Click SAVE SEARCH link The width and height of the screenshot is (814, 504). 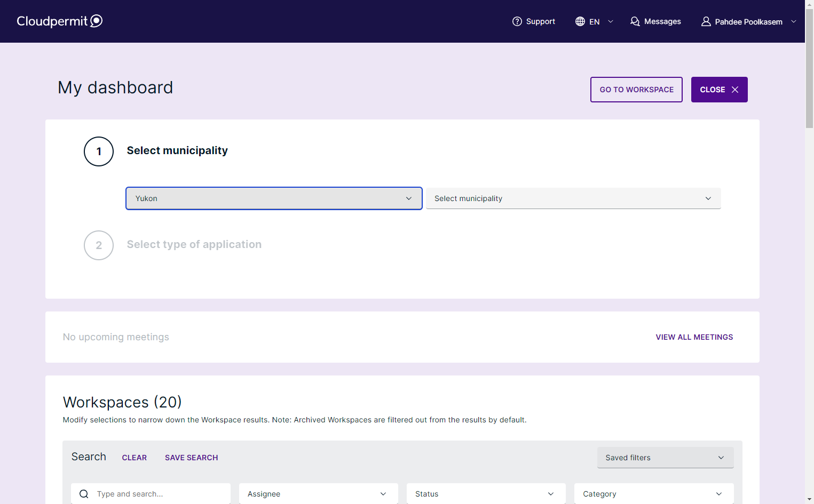point(192,458)
